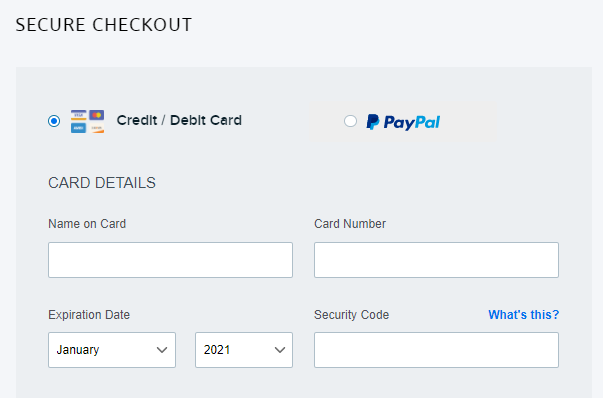
Task: Focus the Name on Card field
Action: (170, 260)
